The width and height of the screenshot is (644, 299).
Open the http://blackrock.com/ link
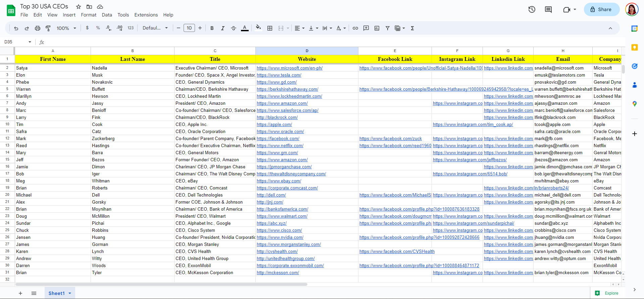point(277,118)
